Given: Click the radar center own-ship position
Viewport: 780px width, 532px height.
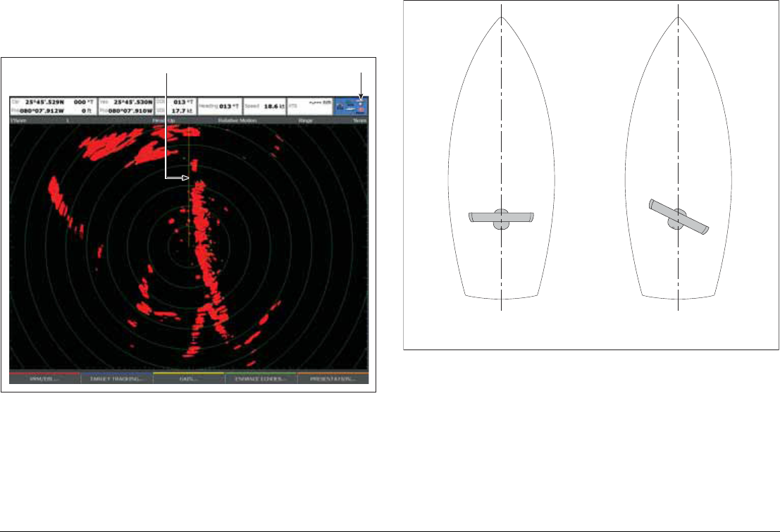Looking at the screenshot, I should 189,245.
